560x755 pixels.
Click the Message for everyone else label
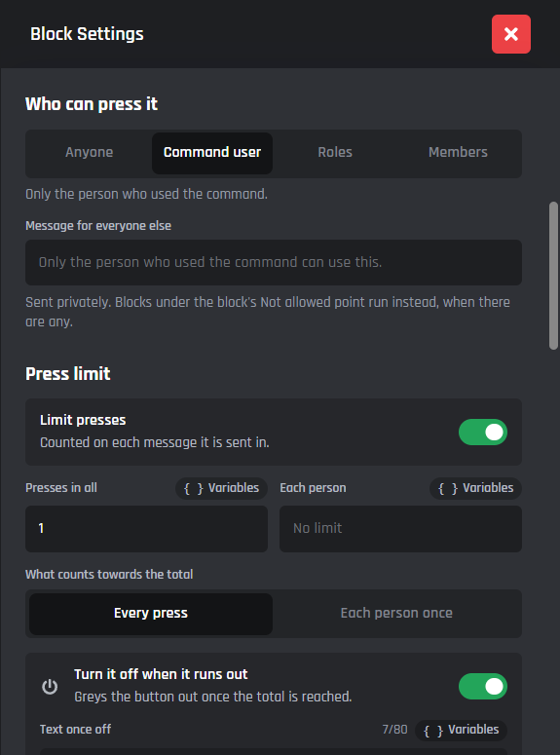[x=98, y=226]
